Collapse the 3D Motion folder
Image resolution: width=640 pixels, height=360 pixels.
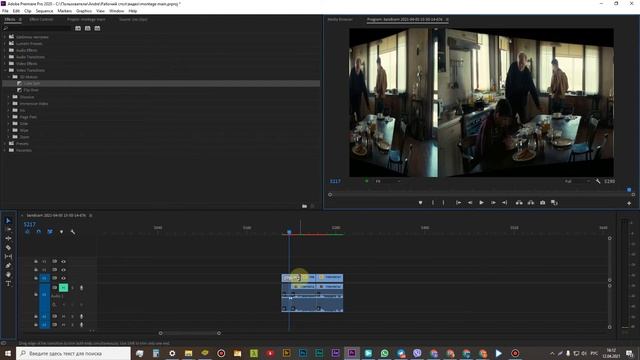[x=9, y=77]
